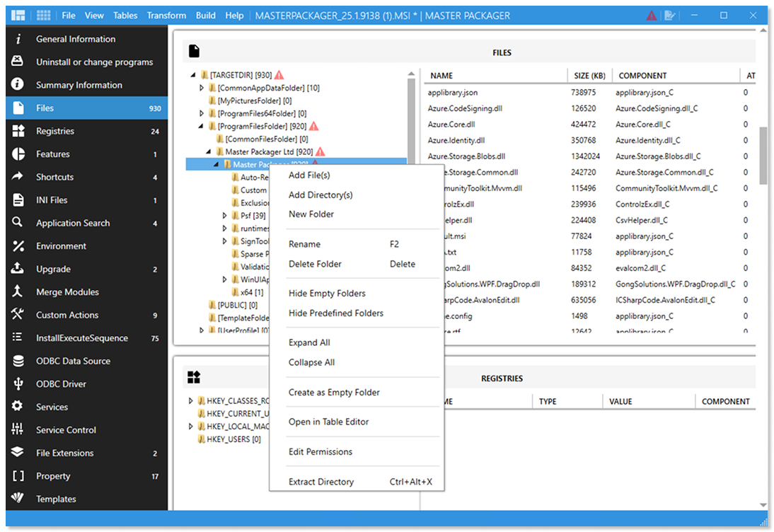The width and height of the screenshot is (774, 532).
Task: Click the Upgrade icon in the sidebar
Action: click(19, 269)
